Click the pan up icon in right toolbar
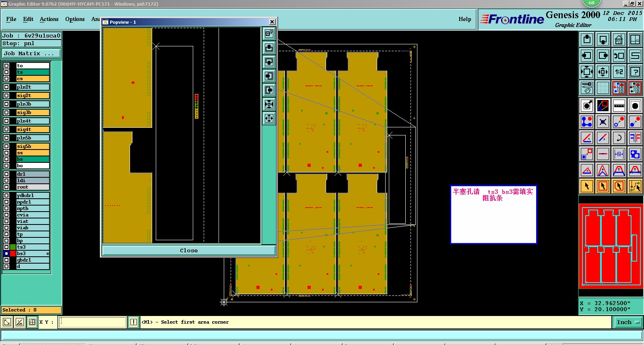Image resolution: width=644 pixels, height=345 pixels. click(587, 39)
